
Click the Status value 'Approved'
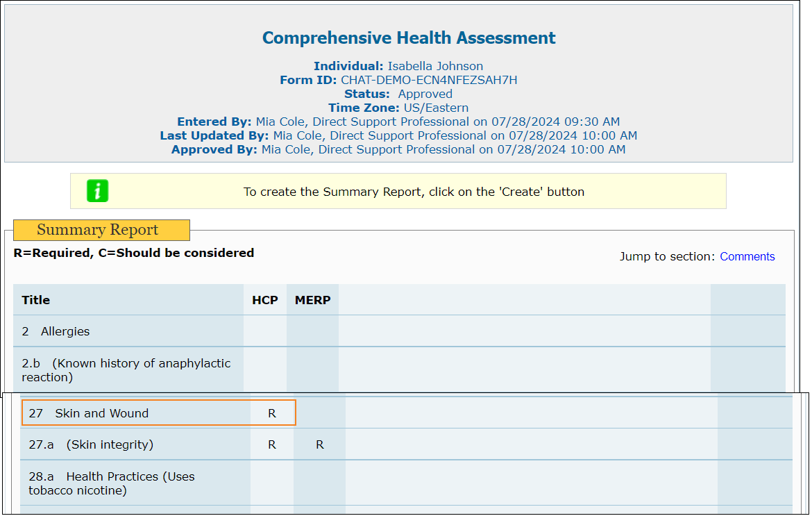point(425,94)
